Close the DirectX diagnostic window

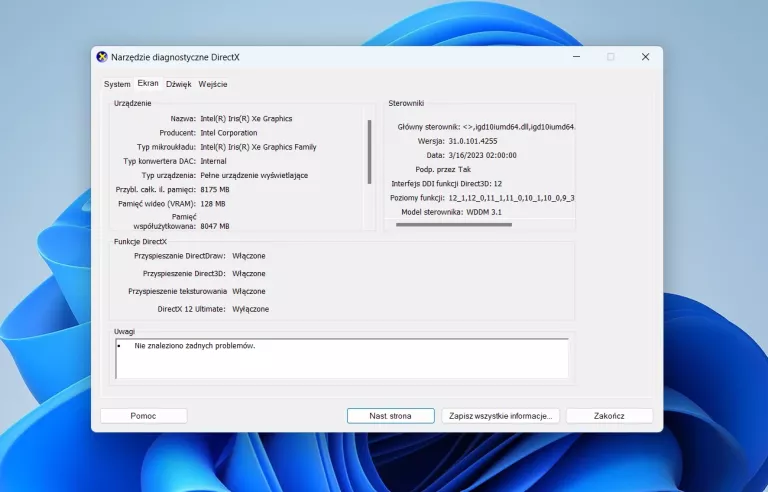646,57
